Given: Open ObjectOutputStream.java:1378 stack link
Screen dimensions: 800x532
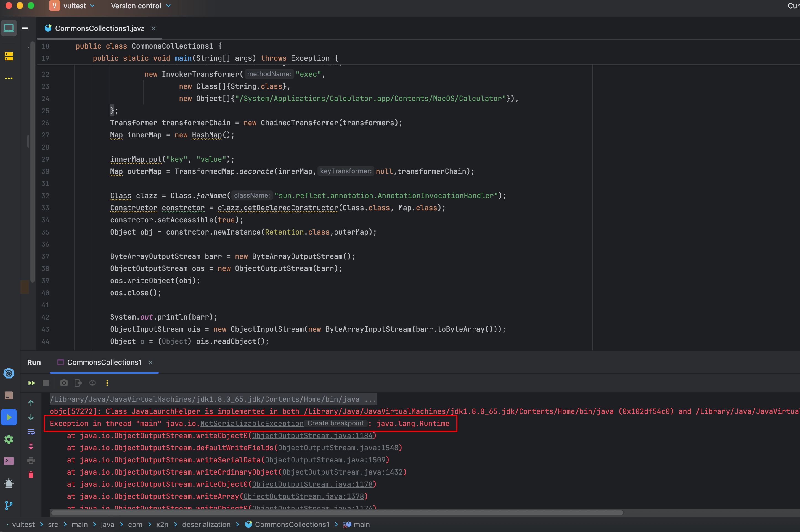Looking at the screenshot, I should (304, 496).
